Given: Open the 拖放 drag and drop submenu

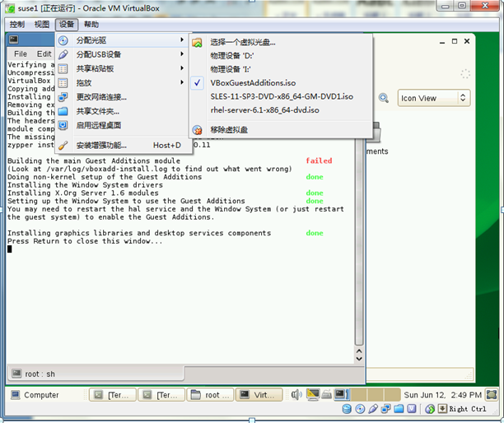Looking at the screenshot, I should pos(124,82).
